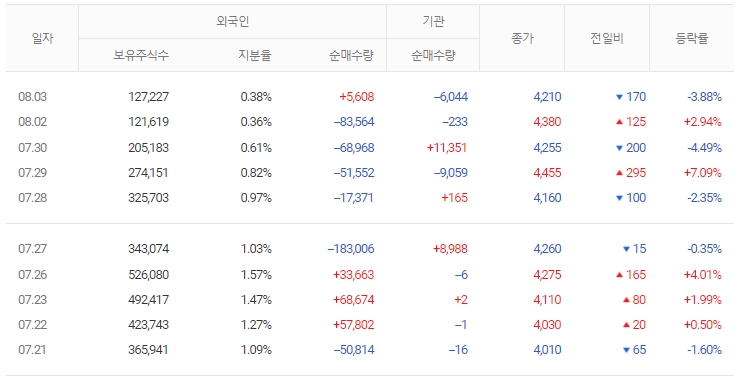Viewport: 739px width, 385px height.
Task: Click institution net buy +165
Action: click(x=454, y=197)
